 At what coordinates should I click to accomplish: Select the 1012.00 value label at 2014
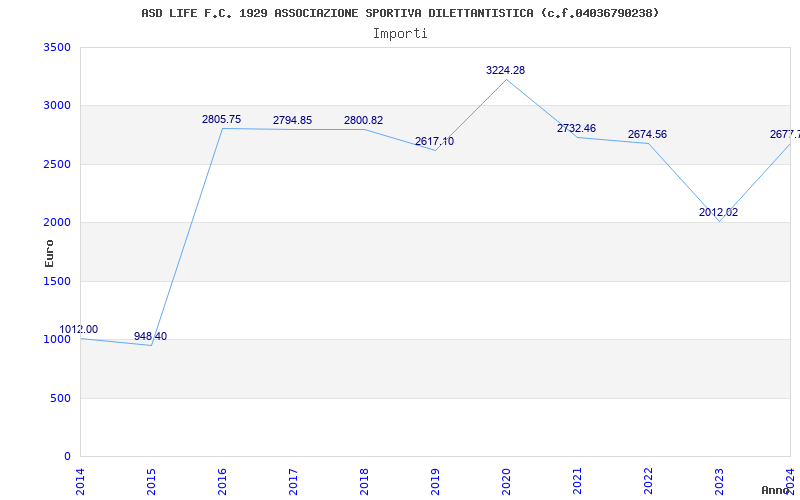click(x=79, y=330)
